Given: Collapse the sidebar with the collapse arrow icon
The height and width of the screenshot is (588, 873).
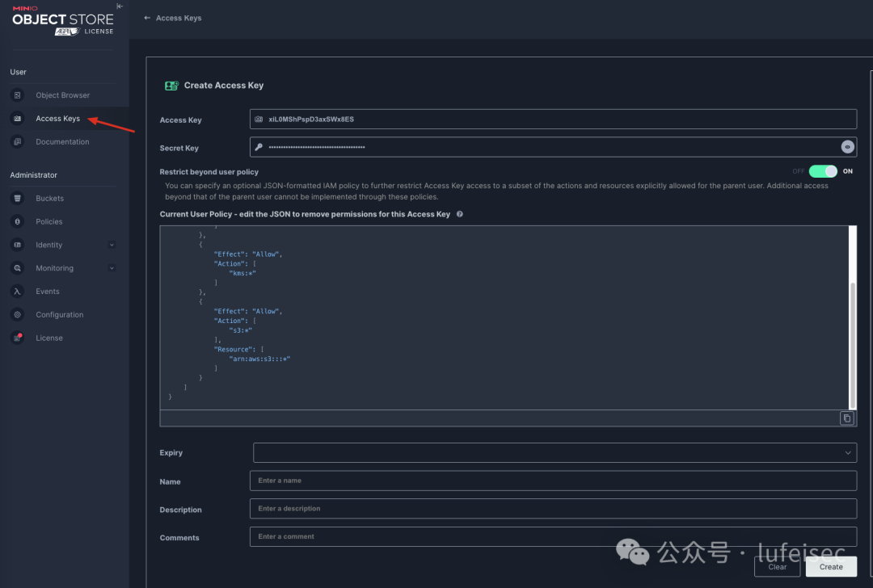Looking at the screenshot, I should (x=119, y=6).
